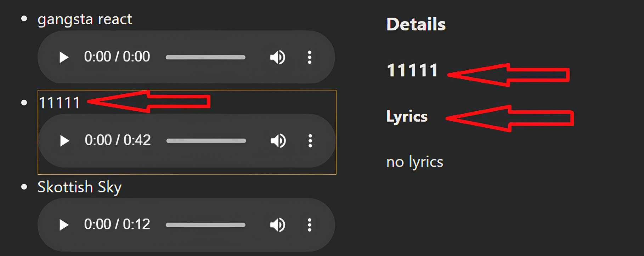Image resolution: width=644 pixels, height=256 pixels.
Task: Click the Details heading
Action: click(x=416, y=24)
